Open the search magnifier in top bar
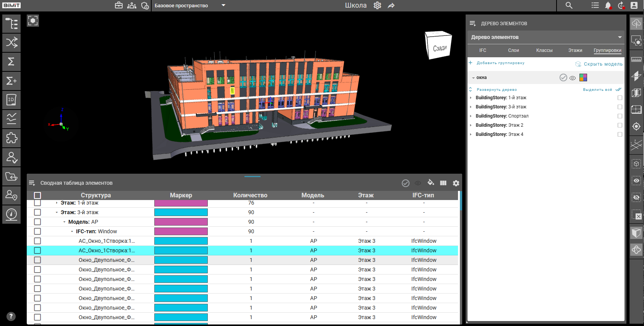Viewport: 644px width, 326px height. (x=569, y=5)
